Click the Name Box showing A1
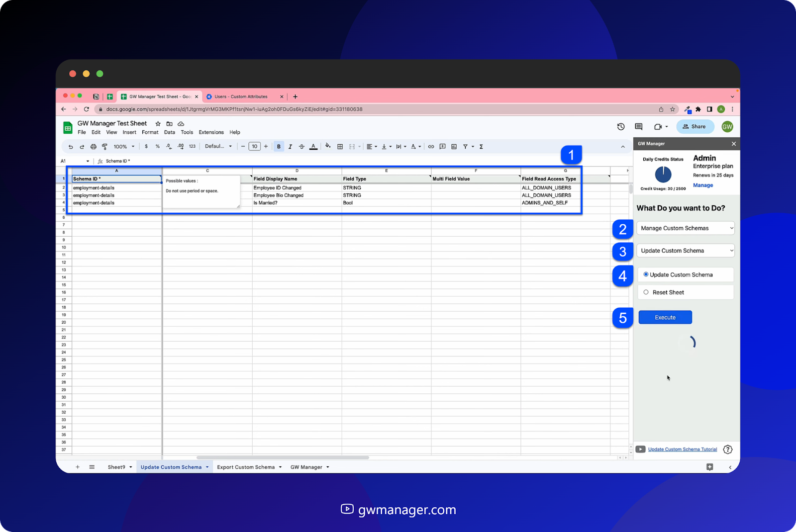 [x=72, y=161]
